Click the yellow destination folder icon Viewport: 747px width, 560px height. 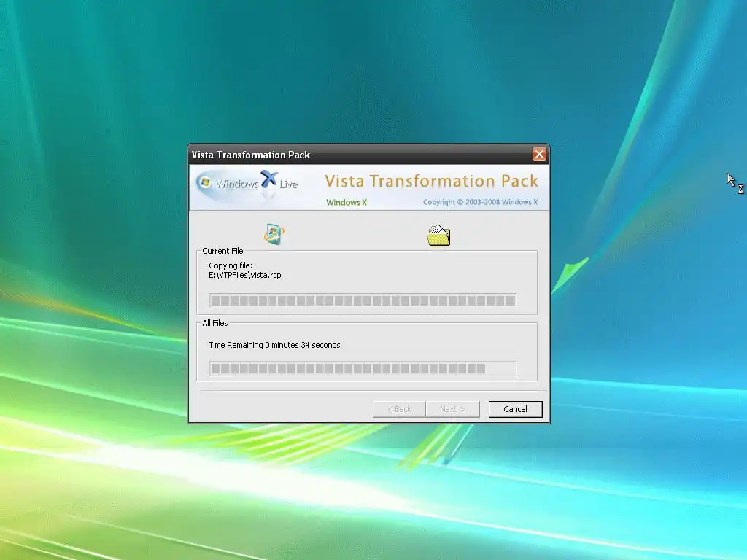point(438,236)
